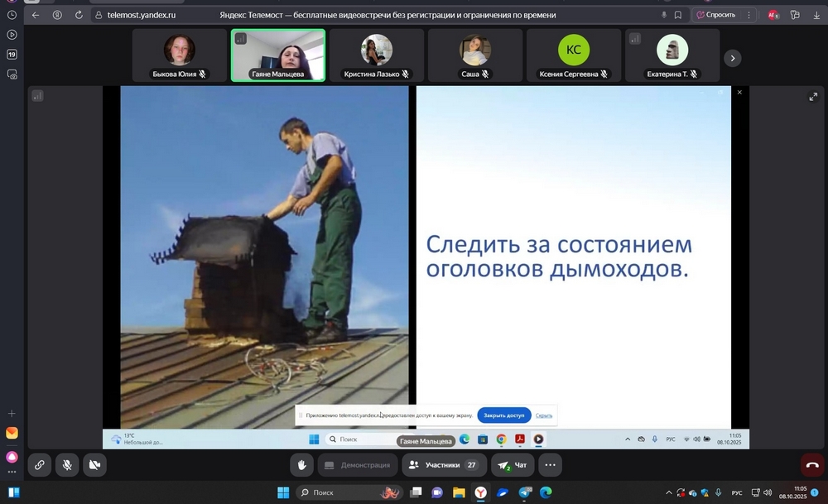Reload the Telemost page
Image resolution: width=828 pixels, height=504 pixels.
[79, 15]
